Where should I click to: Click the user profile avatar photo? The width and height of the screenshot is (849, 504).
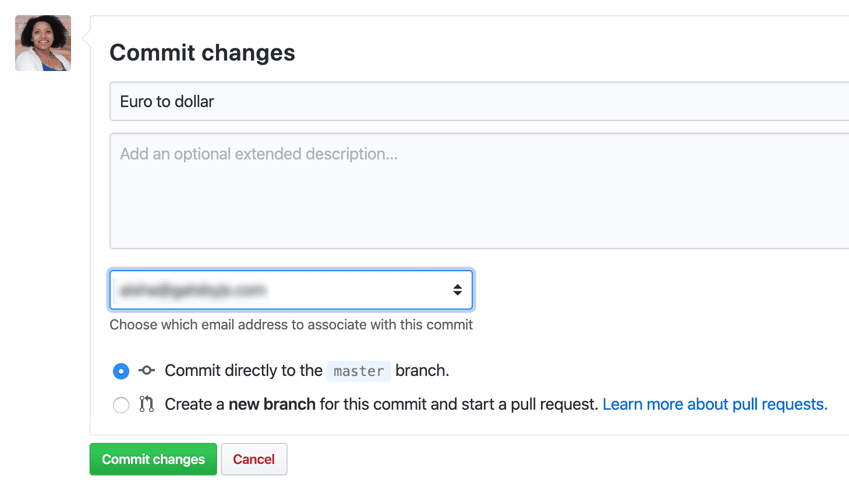(43, 43)
